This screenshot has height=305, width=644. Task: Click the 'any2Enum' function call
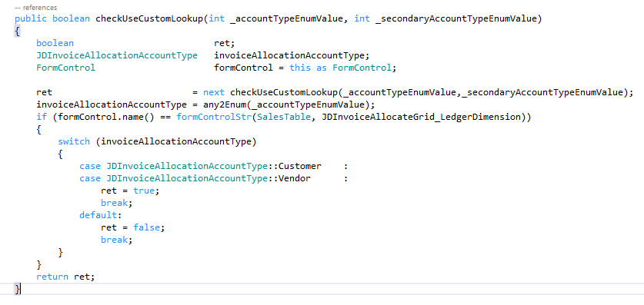(x=225, y=105)
